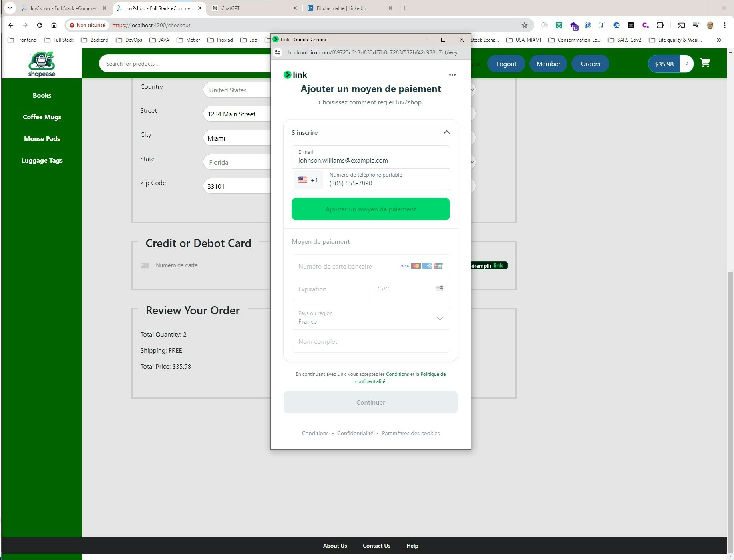Click the site info icon in Link popup address bar

(x=278, y=52)
